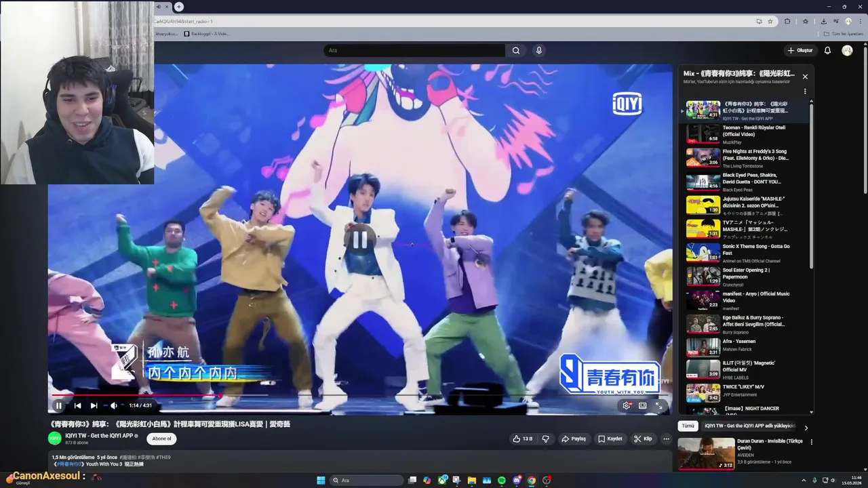
Task: Mute the video volume speaker icon
Action: coord(114,405)
